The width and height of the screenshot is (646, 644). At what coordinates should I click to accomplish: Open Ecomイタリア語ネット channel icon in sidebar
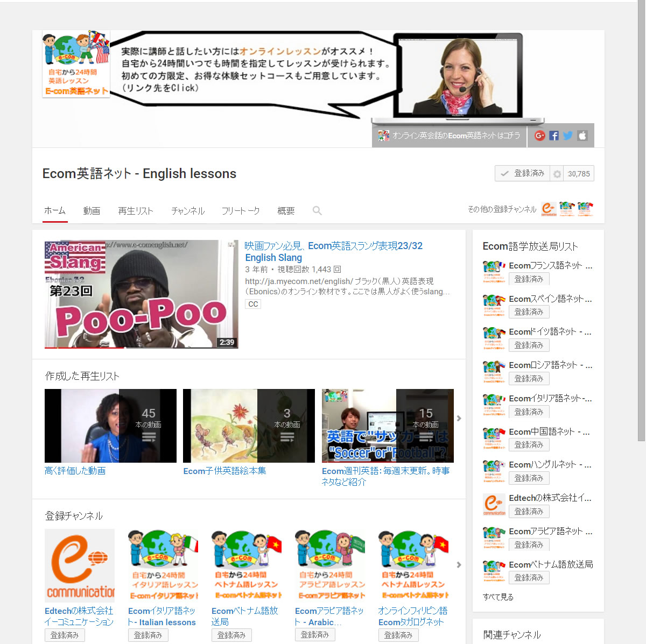(x=494, y=405)
